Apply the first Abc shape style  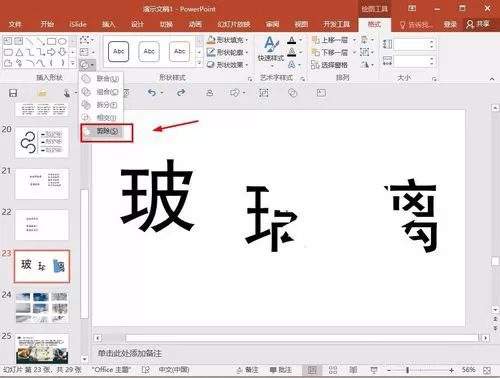(118, 51)
